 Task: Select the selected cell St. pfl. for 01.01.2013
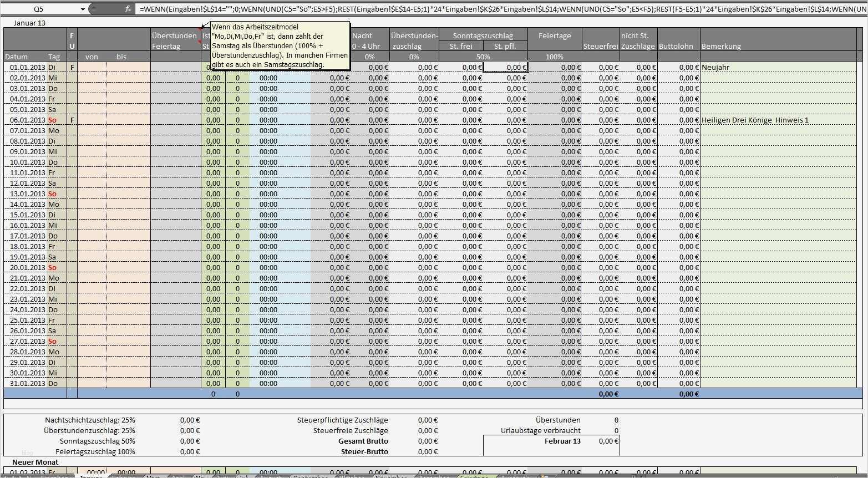505,67
